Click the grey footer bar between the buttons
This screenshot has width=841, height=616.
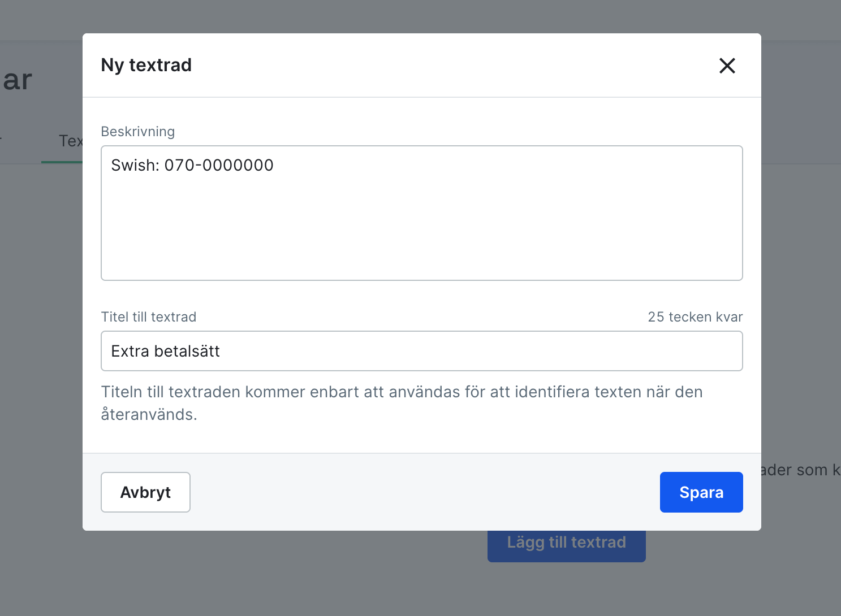point(424,492)
